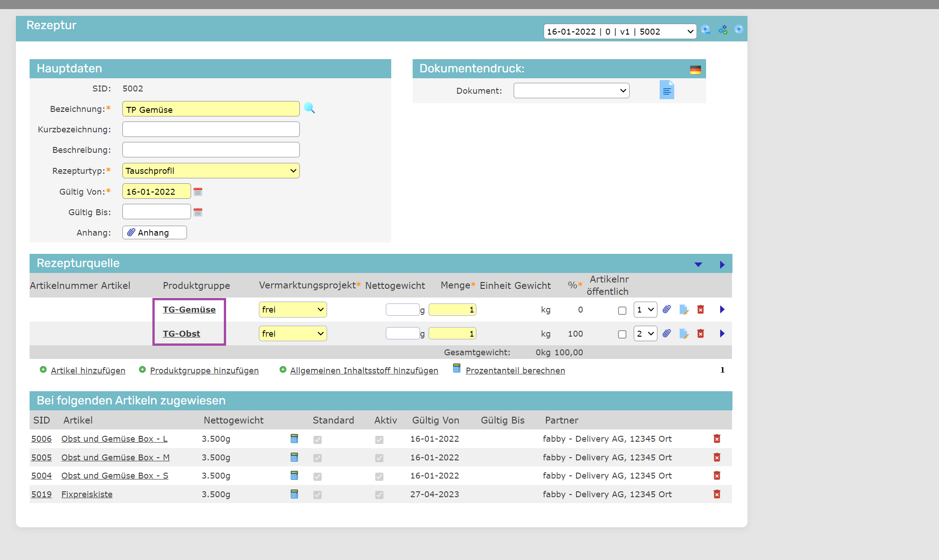Open the recipe version dropdown in header

620,31
